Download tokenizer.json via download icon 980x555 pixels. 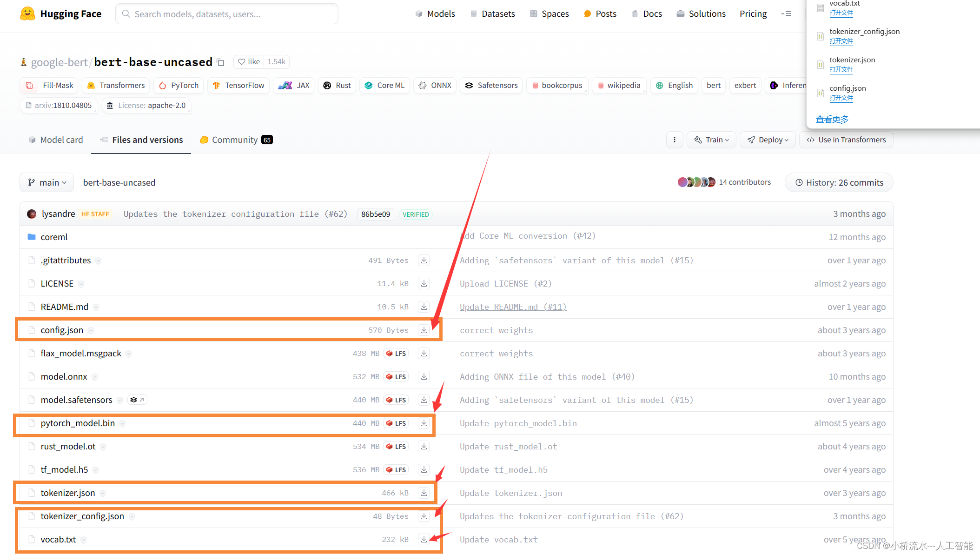click(424, 493)
